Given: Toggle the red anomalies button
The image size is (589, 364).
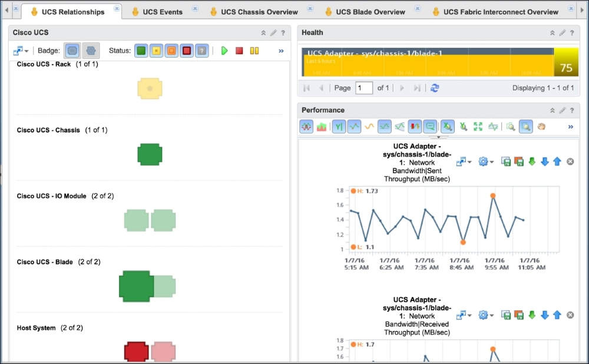Looking at the screenshot, I should click(415, 127).
